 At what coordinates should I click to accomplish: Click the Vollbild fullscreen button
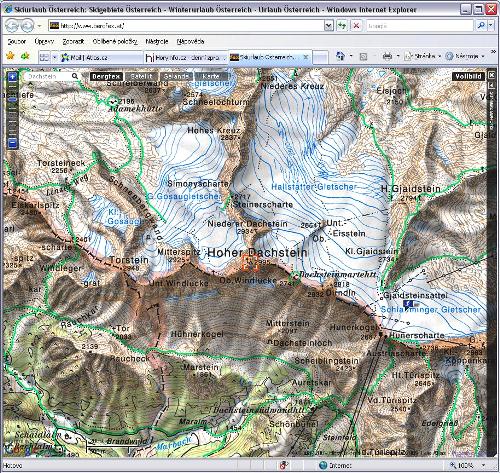coord(468,76)
